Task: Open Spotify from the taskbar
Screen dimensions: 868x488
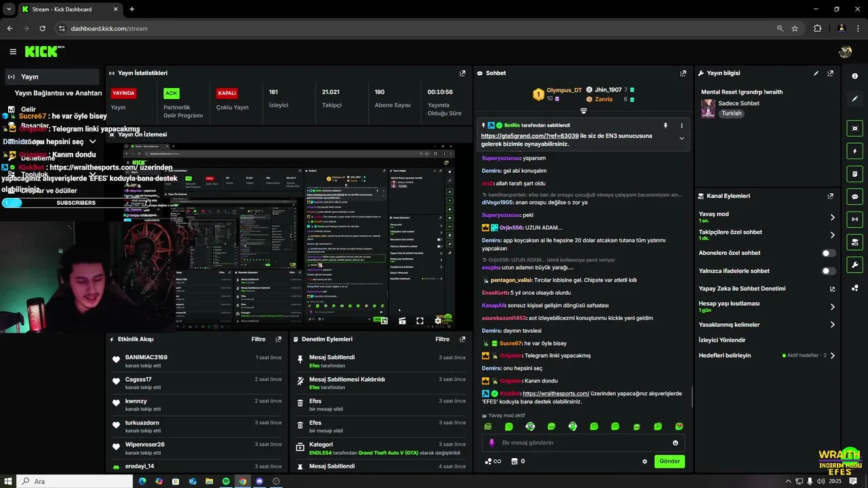Action: pos(226,481)
